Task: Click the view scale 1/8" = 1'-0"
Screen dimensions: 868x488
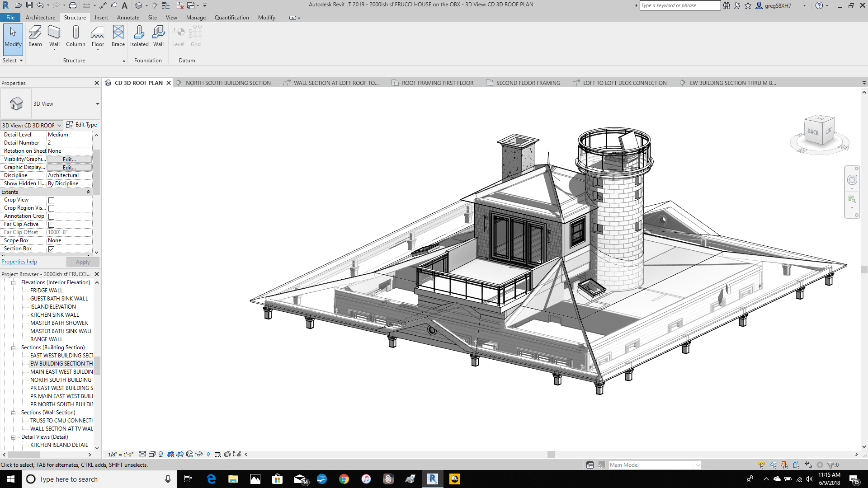Action: coord(121,455)
